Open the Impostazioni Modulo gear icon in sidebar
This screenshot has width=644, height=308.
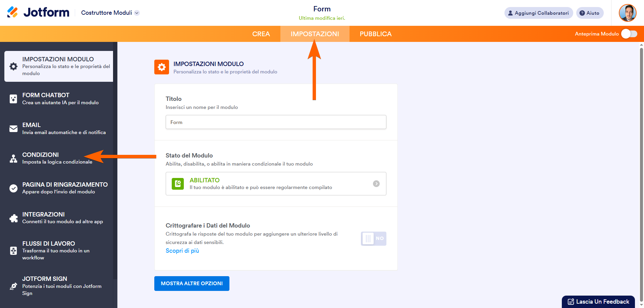13,66
